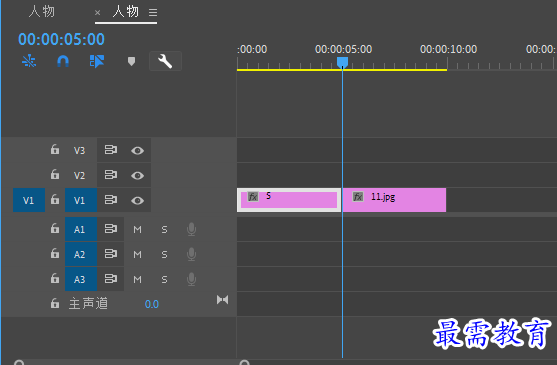557x365 pixels.
Task: Click fx badge on 11.jpg clip
Action: 358,197
